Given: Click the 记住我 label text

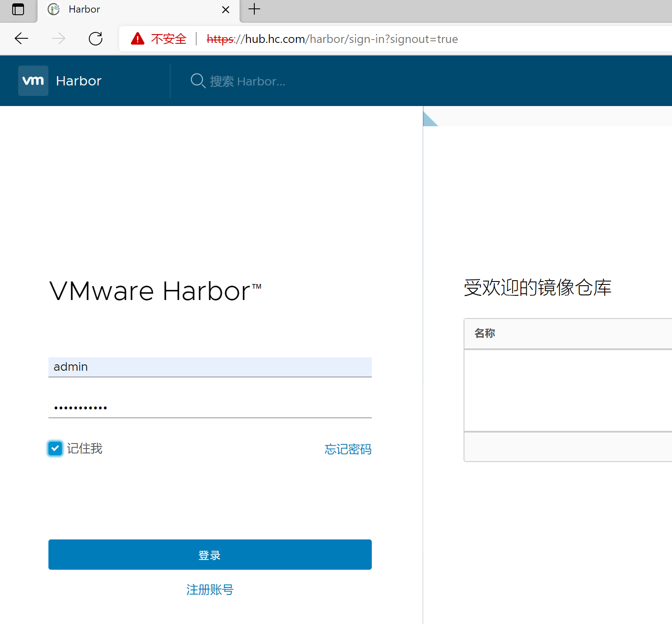Looking at the screenshot, I should click(x=85, y=449).
